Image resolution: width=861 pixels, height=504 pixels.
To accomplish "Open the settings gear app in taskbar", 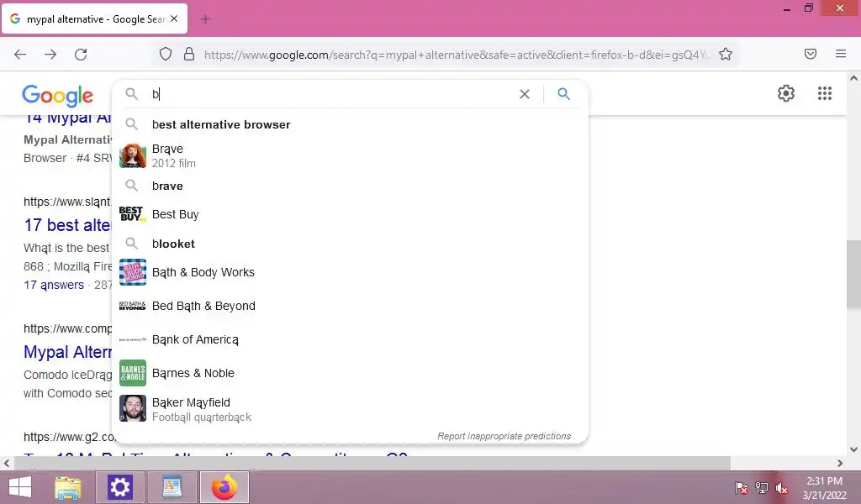I will pos(119,487).
